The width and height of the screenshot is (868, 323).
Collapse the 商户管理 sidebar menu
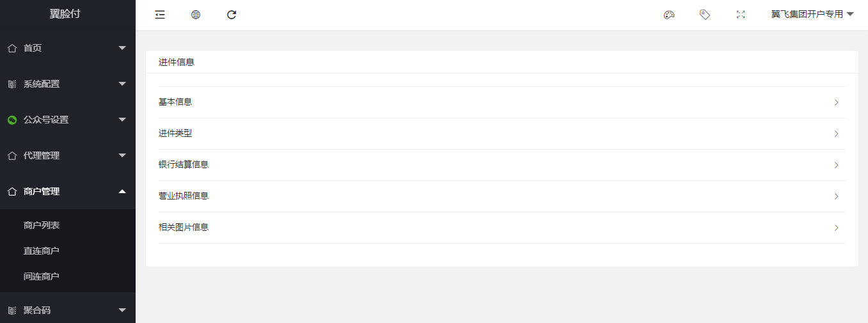(68, 191)
